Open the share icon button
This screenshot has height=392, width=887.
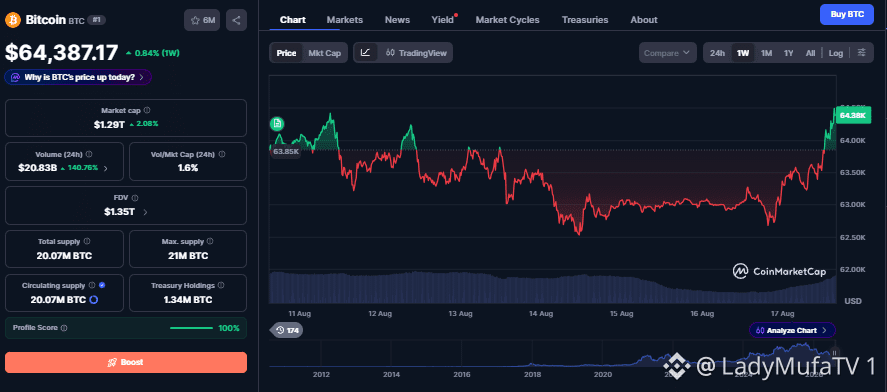click(236, 20)
